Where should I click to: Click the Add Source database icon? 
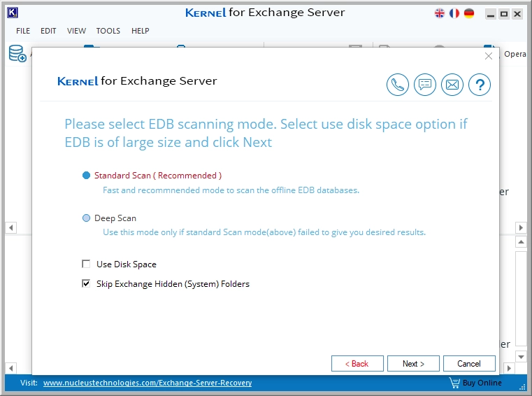pyautogui.click(x=17, y=54)
